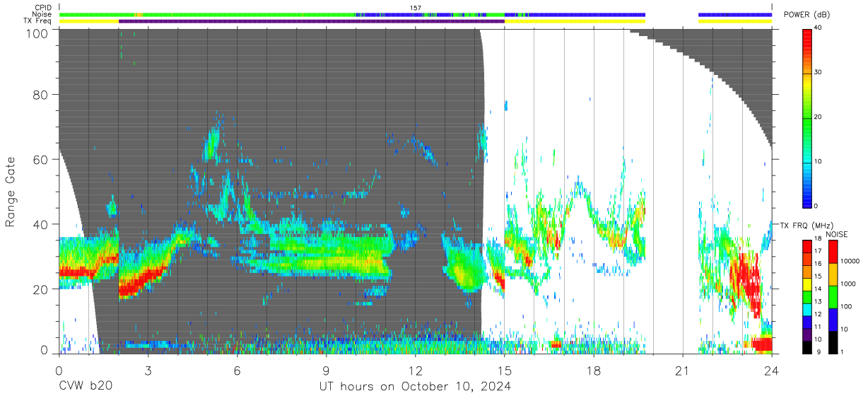Click the 15 hour tick on time axis
The width and height of the screenshot is (868, 401).
(x=505, y=371)
